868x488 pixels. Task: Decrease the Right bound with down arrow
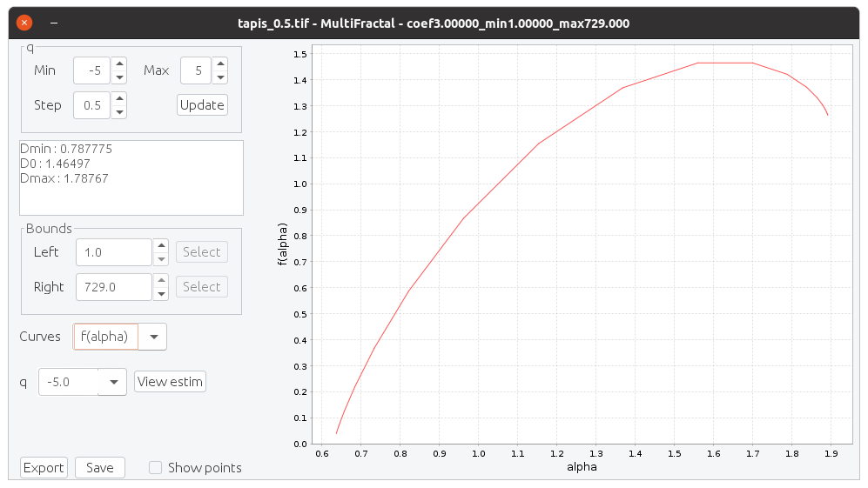tap(161, 294)
